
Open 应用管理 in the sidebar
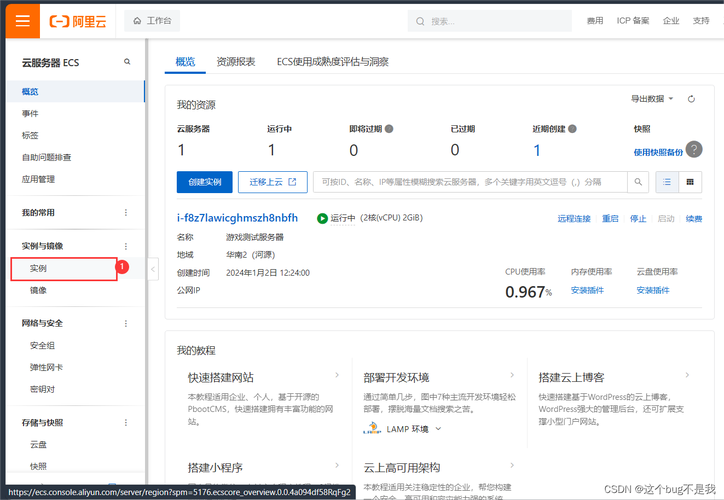pos(38,179)
